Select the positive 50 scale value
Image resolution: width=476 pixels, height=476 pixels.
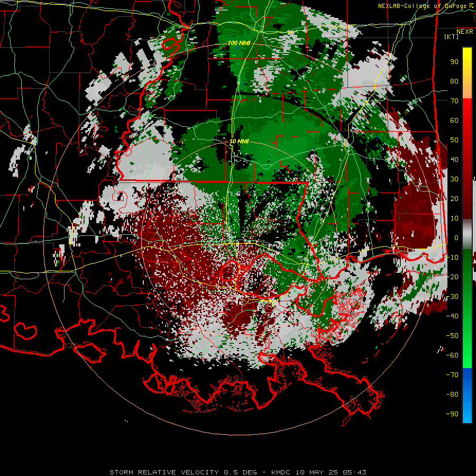tap(454, 140)
